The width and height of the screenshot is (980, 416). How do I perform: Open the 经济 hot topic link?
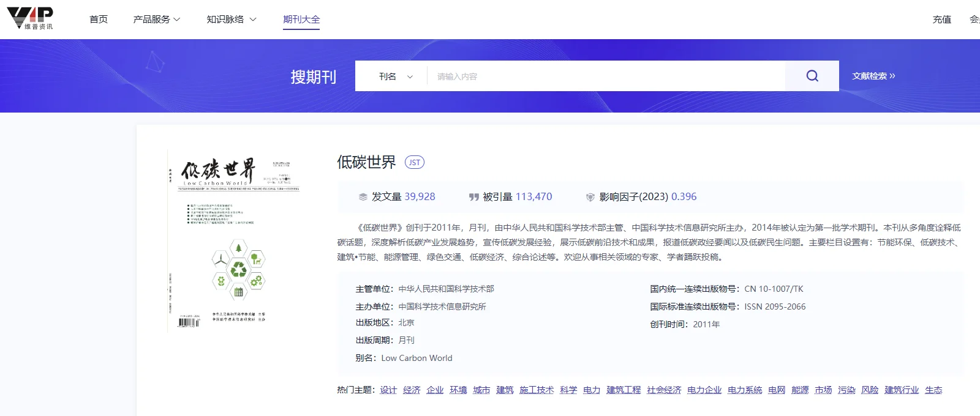click(x=412, y=390)
